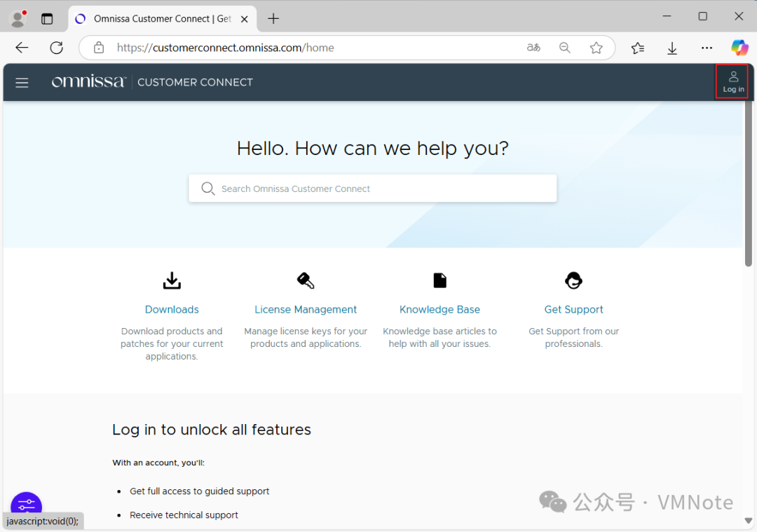757x532 pixels.
Task: Open the Favorites list icon
Action: (x=638, y=47)
